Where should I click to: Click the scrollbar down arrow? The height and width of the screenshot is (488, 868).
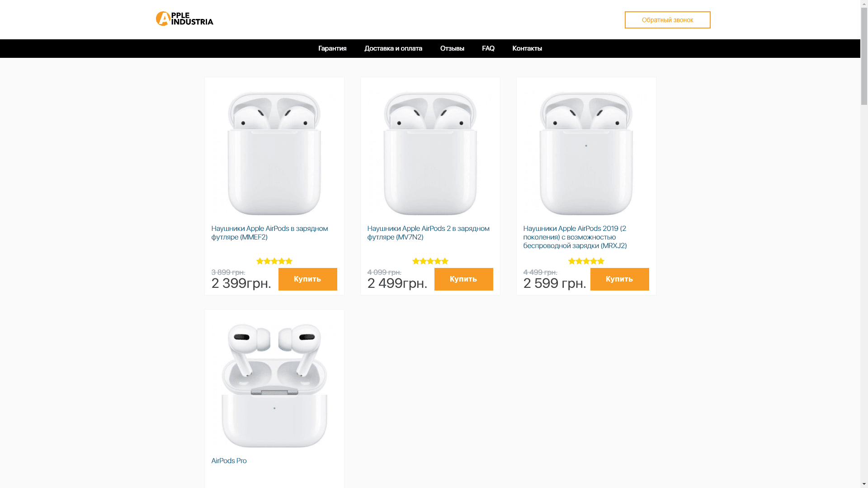coord(863,484)
